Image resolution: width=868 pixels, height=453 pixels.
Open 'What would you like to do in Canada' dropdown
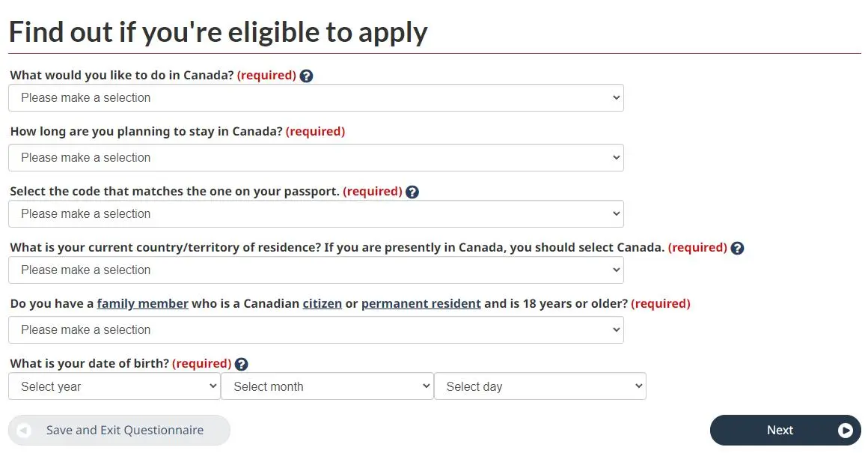316,98
